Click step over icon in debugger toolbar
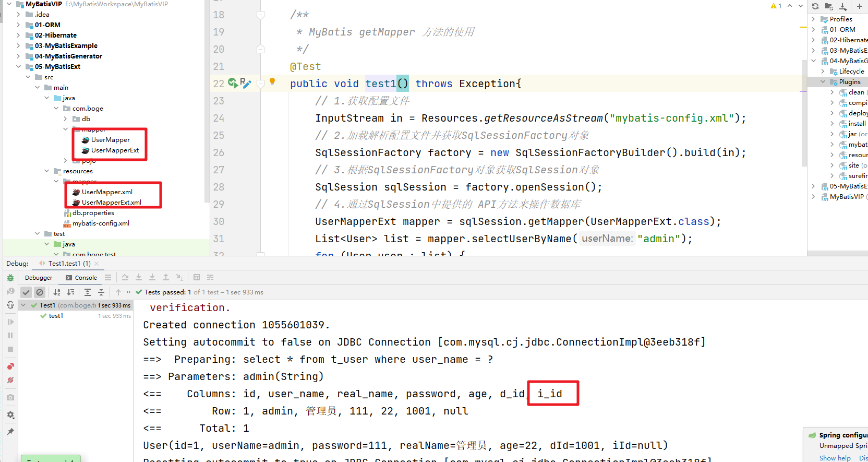 [x=125, y=277]
